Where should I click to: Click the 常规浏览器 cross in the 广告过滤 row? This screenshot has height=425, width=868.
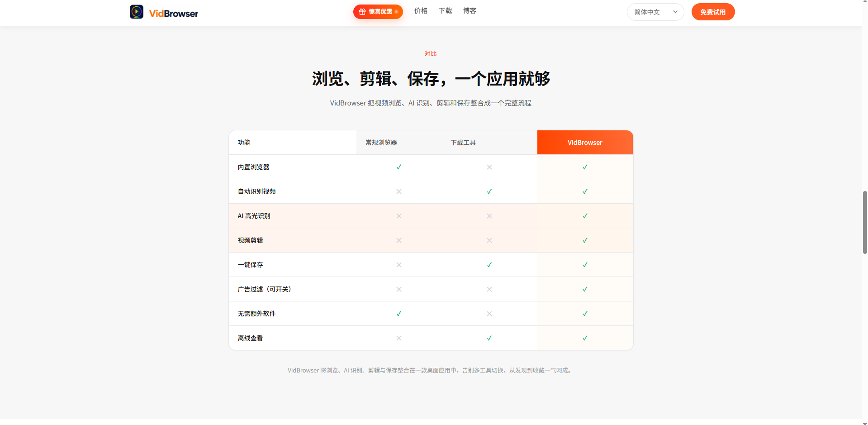point(399,289)
